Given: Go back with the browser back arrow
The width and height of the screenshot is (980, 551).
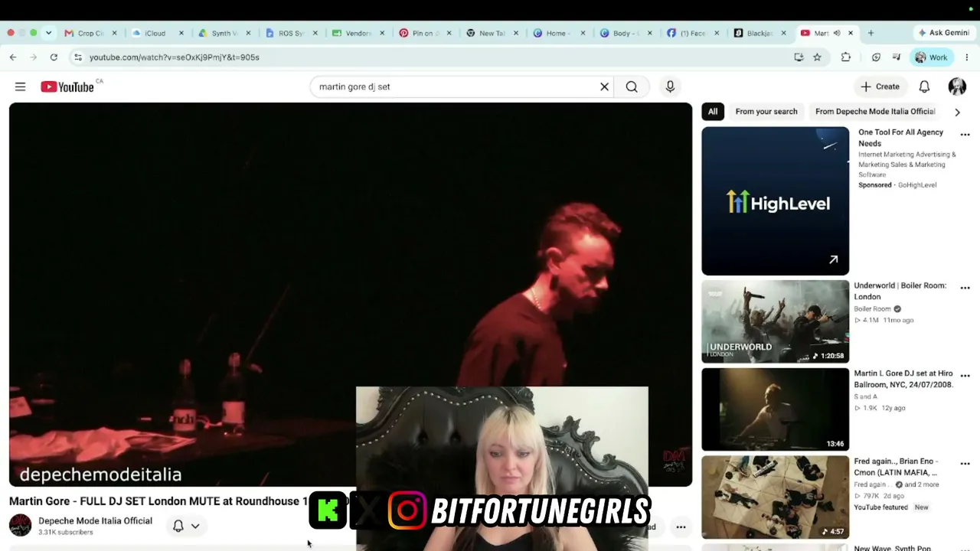Looking at the screenshot, I should pos(13,57).
